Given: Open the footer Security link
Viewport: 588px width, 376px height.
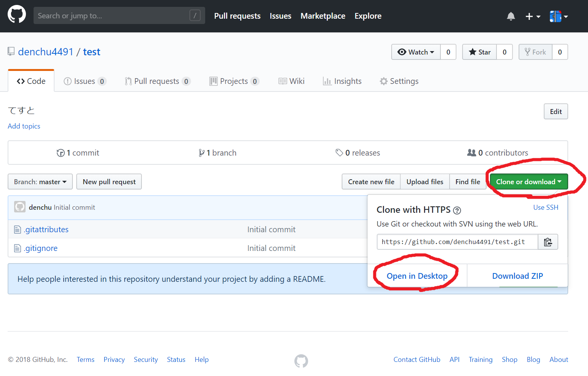Looking at the screenshot, I should coord(146,360).
